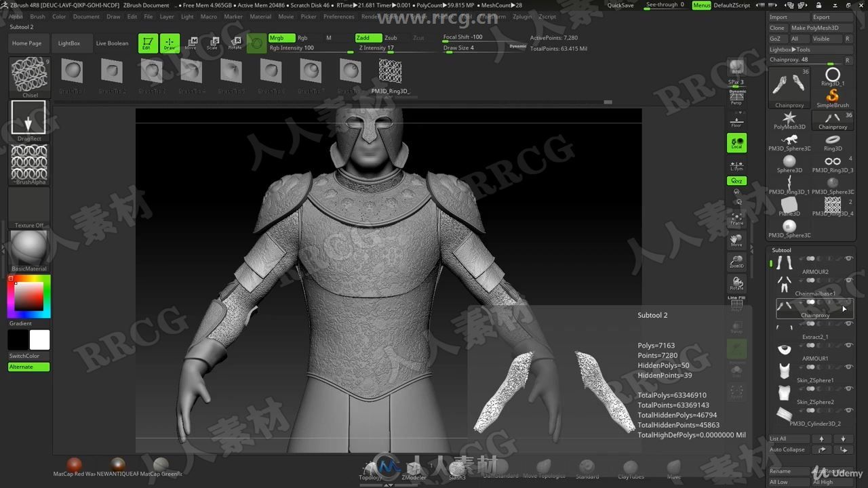Toggle Extract2_1 subtool visibility eye
Image resolution: width=868 pixels, height=488 pixels.
tap(848, 323)
